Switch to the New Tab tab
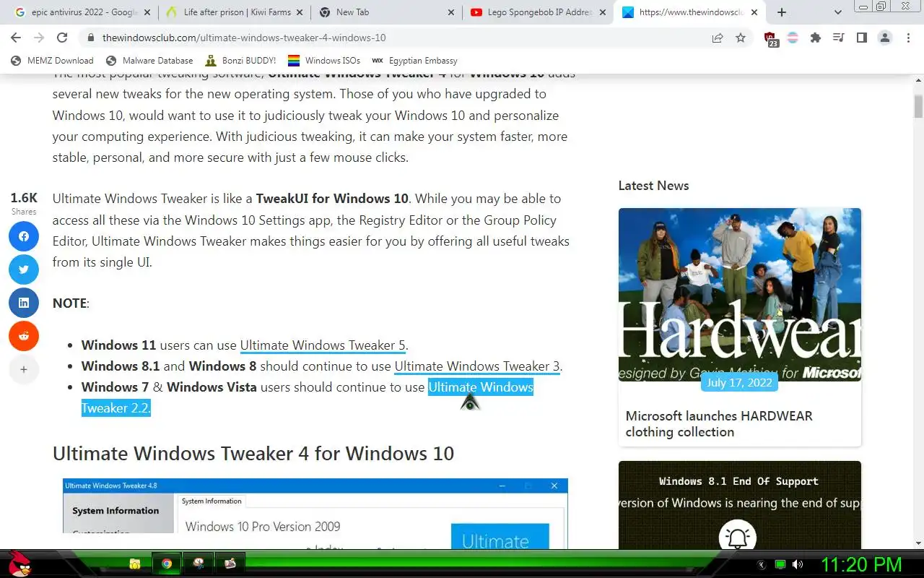924x578 pixels. pyautogui.click(x=386, y=12)
